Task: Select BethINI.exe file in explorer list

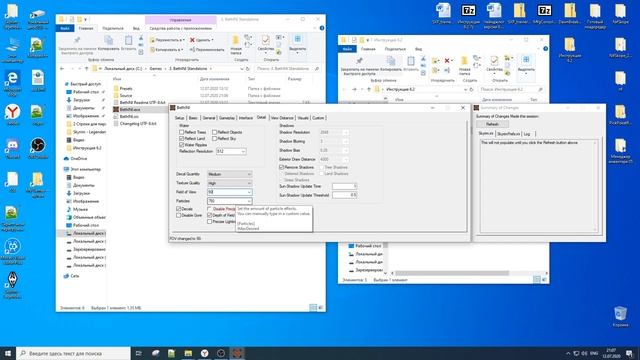Action: (130, 109)
